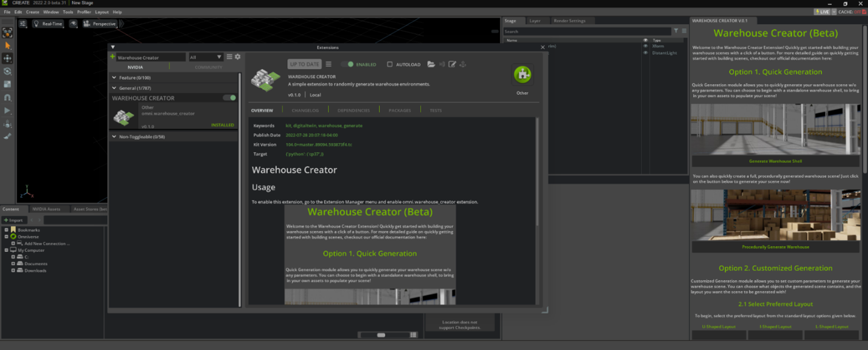Viewport: 868px width, 350px height.
Task: Open the Profiler menu
Action: point(84,12)
